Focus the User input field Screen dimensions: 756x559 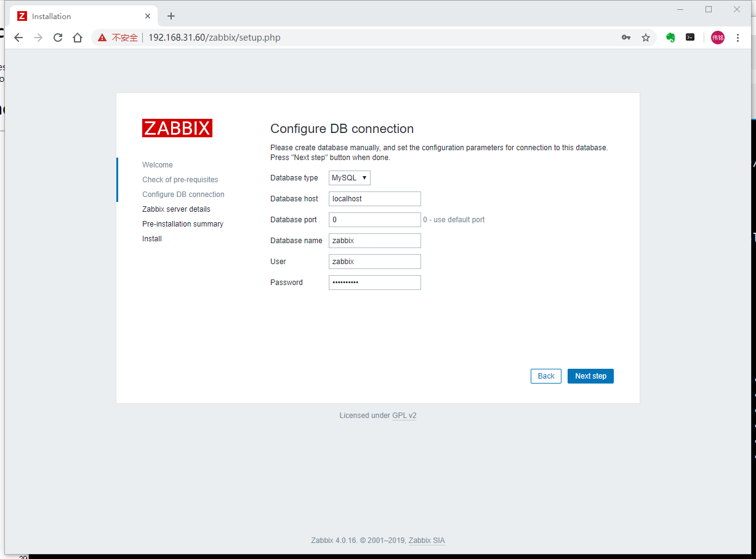coord(375,262)
